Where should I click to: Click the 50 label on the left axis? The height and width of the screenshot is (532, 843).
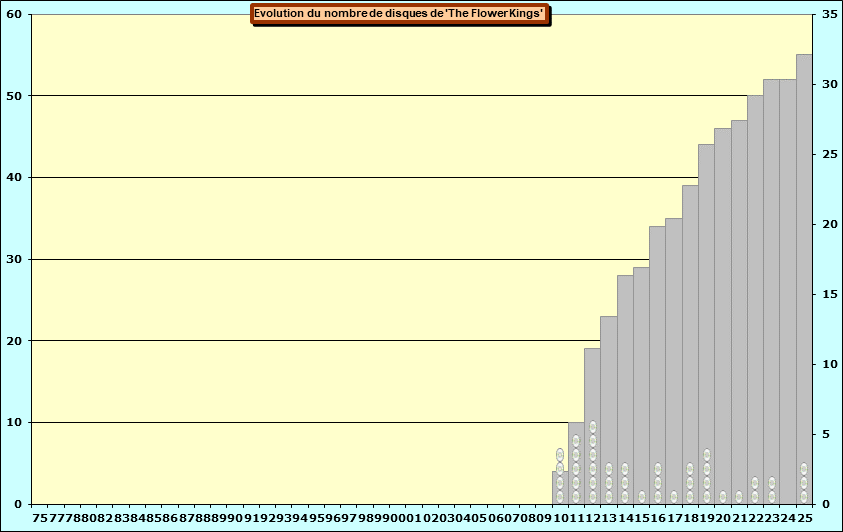[x=14, y=96]
